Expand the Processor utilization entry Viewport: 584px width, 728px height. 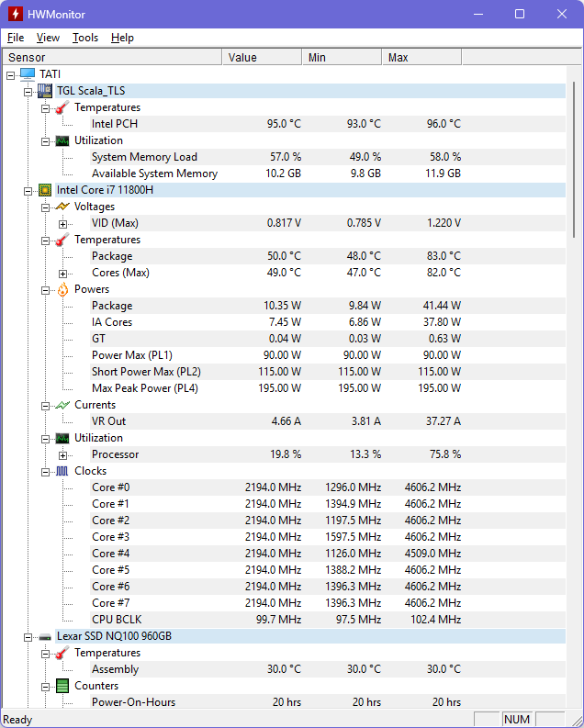tap(62, 455)
